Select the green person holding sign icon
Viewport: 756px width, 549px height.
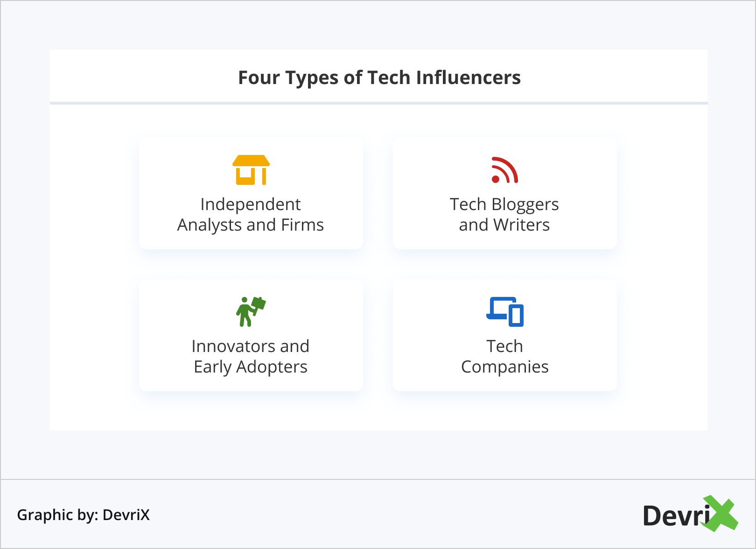tap(251, 311)
